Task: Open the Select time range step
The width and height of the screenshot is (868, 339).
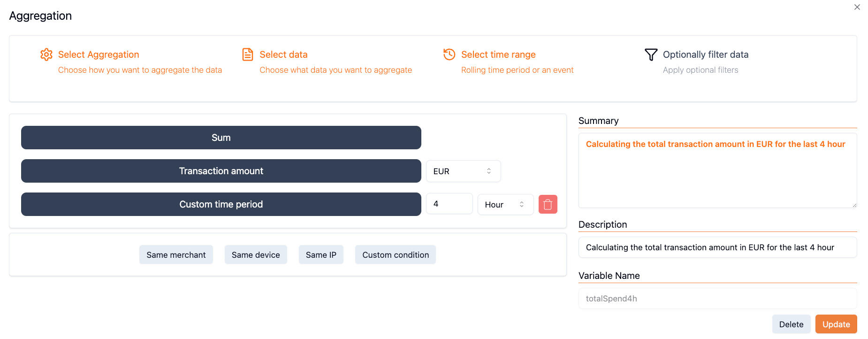Action: pyautogui.click(x=498, y=54)
